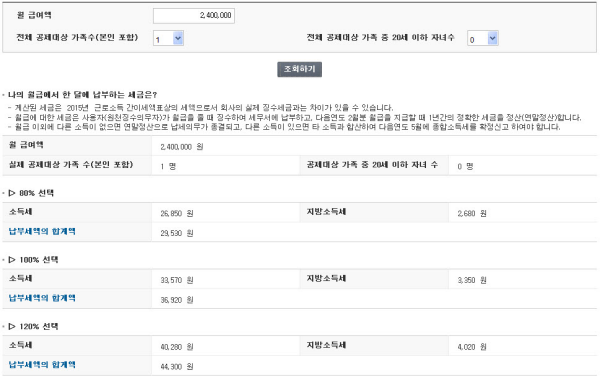Open the 전체 공제대상 가족수 dropdown
This screenshot has width=600, height=378.
click(168, 38)
